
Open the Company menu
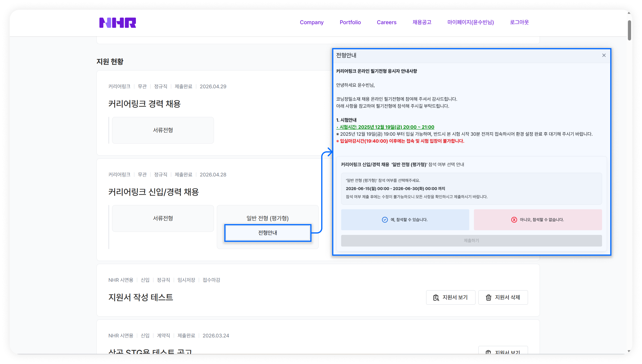coord(311,22)
